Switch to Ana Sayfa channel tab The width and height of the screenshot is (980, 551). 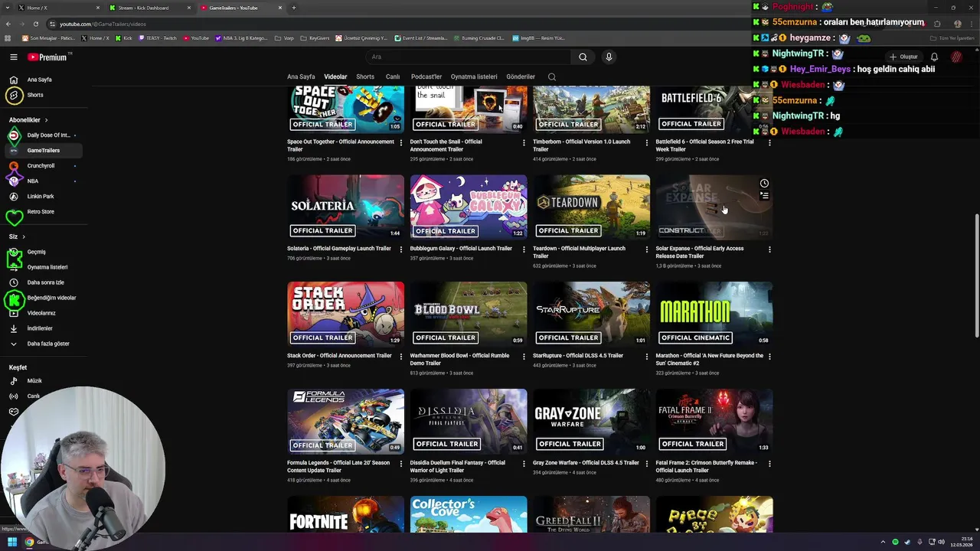pos(301,77)
